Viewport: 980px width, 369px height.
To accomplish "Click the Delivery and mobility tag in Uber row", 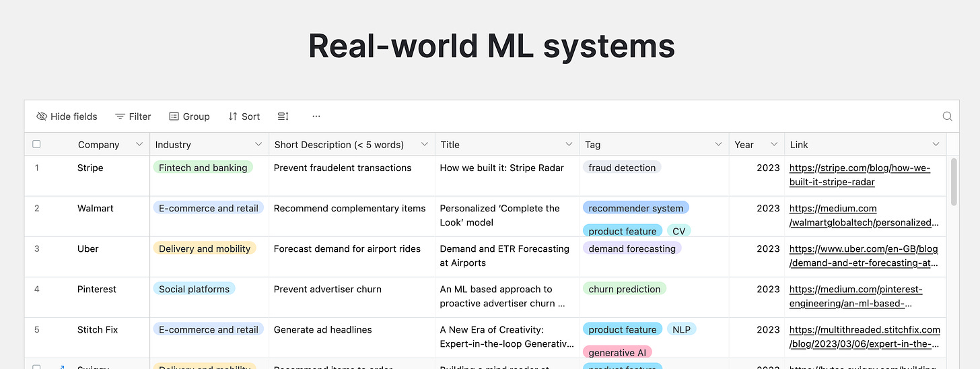I will 205,248.
